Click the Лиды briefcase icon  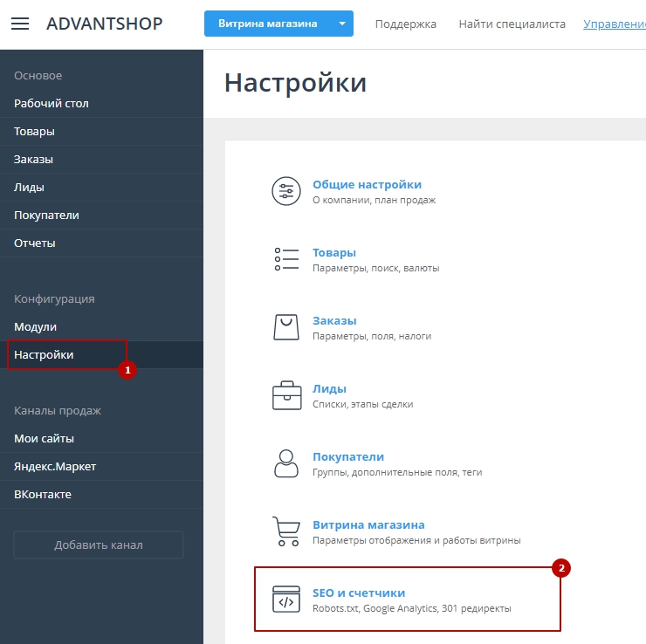tap(286, 395)
